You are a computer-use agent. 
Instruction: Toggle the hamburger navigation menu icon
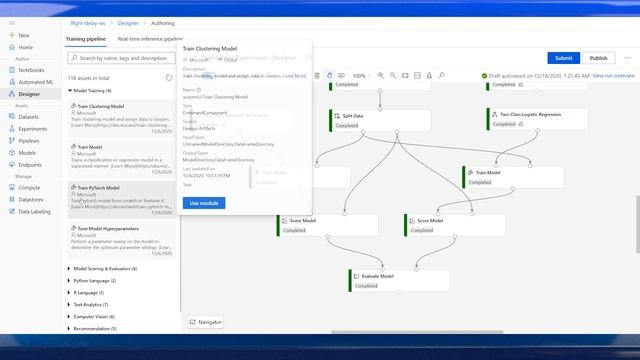click(12, 23)
